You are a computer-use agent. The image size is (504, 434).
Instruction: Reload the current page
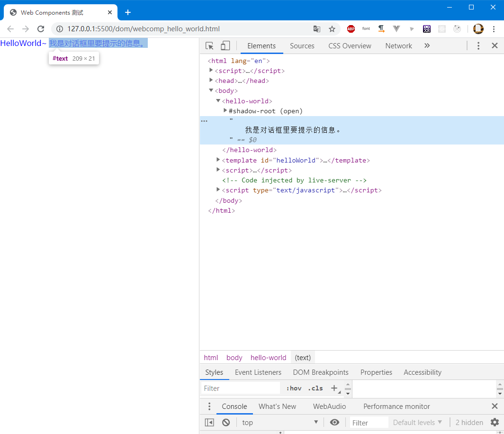(41, 29)
